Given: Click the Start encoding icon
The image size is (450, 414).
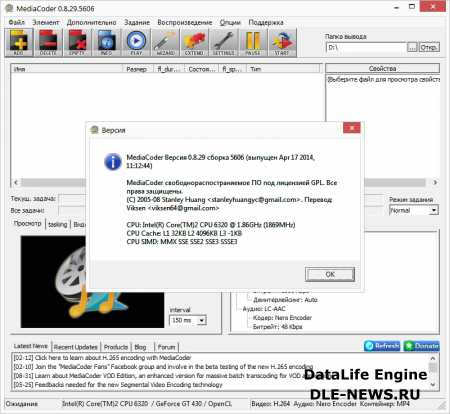Looking at the screenshot, I should pyautogui.click(x=282, y=42).
